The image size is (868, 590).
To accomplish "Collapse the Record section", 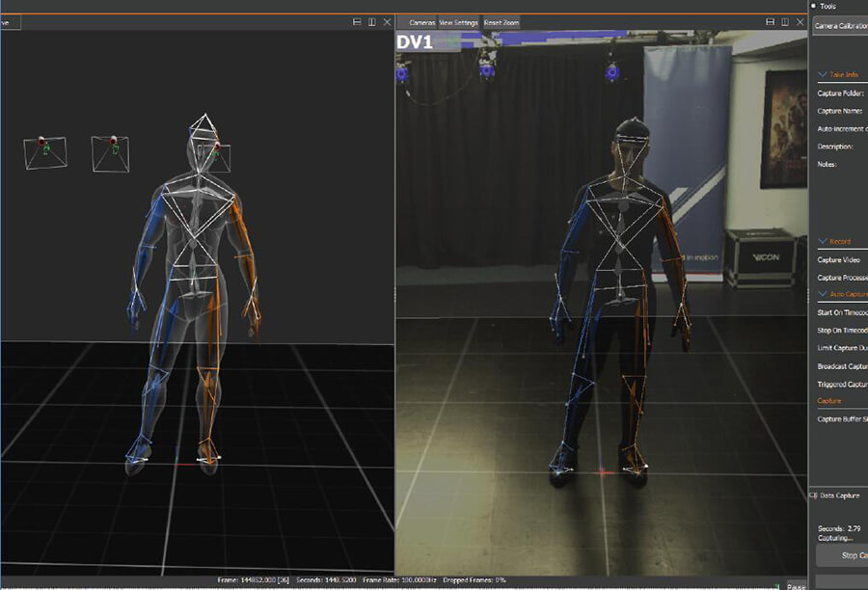I will pyautogui.click(x=823, y=241).
